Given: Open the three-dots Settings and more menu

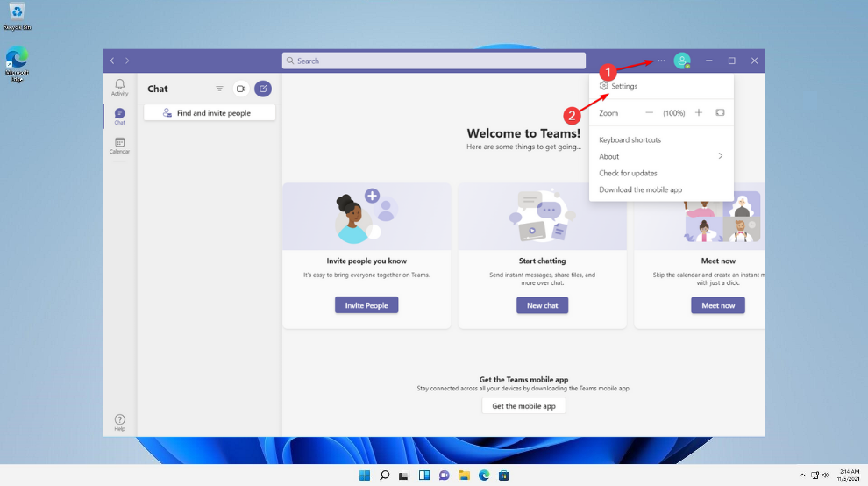Looking at the screenshot, I should point(661,61).
